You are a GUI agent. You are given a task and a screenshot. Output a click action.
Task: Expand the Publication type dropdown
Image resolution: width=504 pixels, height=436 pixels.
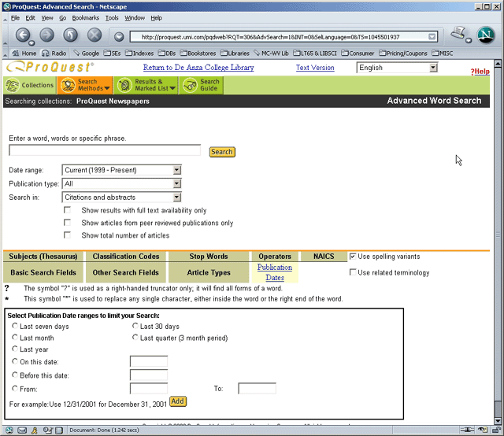click(x=176, y=183)
